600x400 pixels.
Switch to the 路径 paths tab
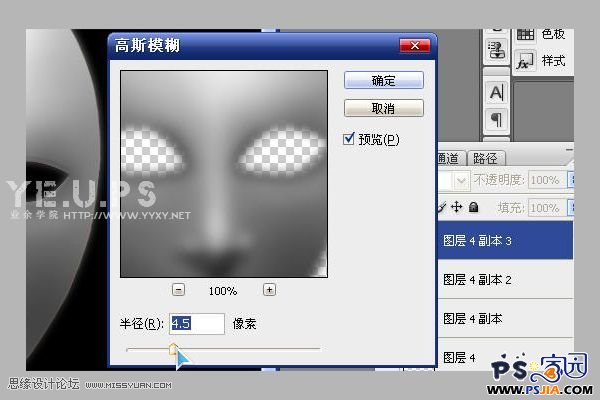[486, 158]
